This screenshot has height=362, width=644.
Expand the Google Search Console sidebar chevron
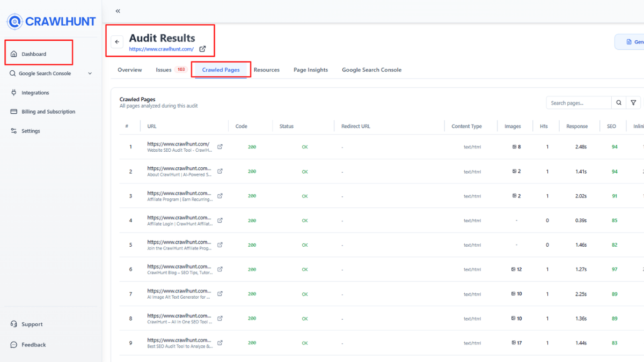pos(90,73)
